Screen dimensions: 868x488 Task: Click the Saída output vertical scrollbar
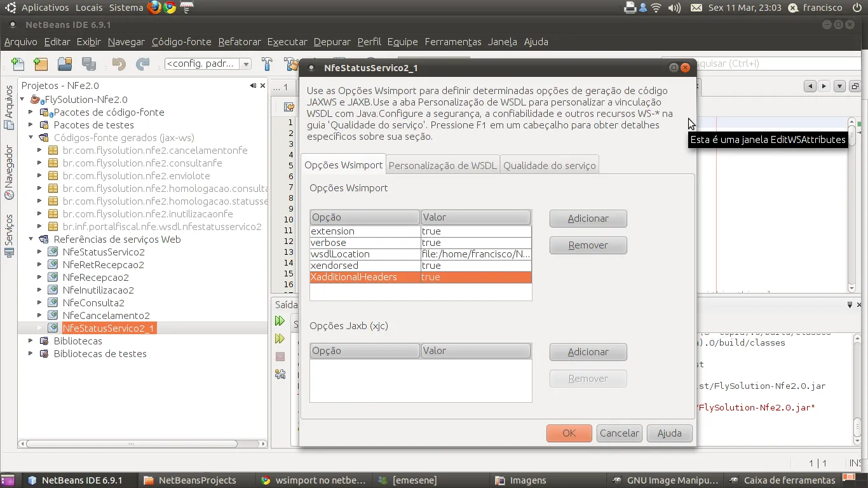(x=857, y=389)
